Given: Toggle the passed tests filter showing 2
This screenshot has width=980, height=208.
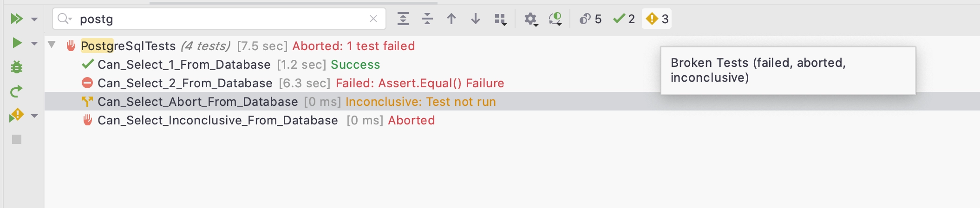Looking at the screenshot, I should (x=624, y=19).
